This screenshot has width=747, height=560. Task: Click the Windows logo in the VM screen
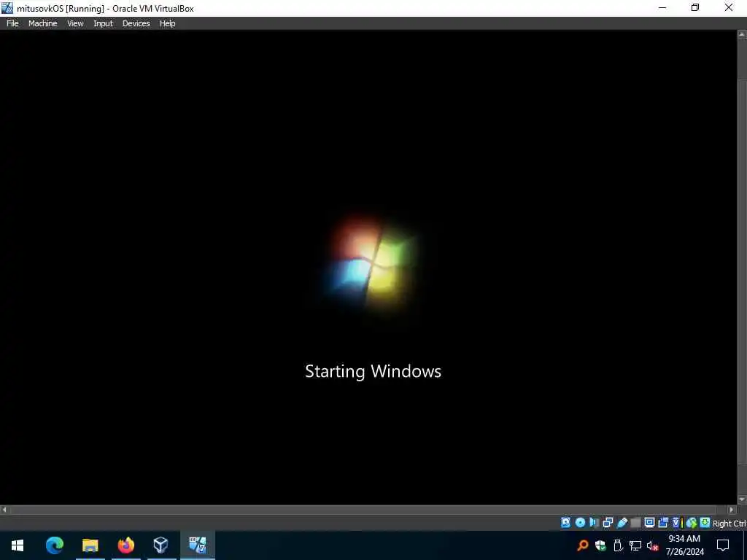click(x=372, y=263)
